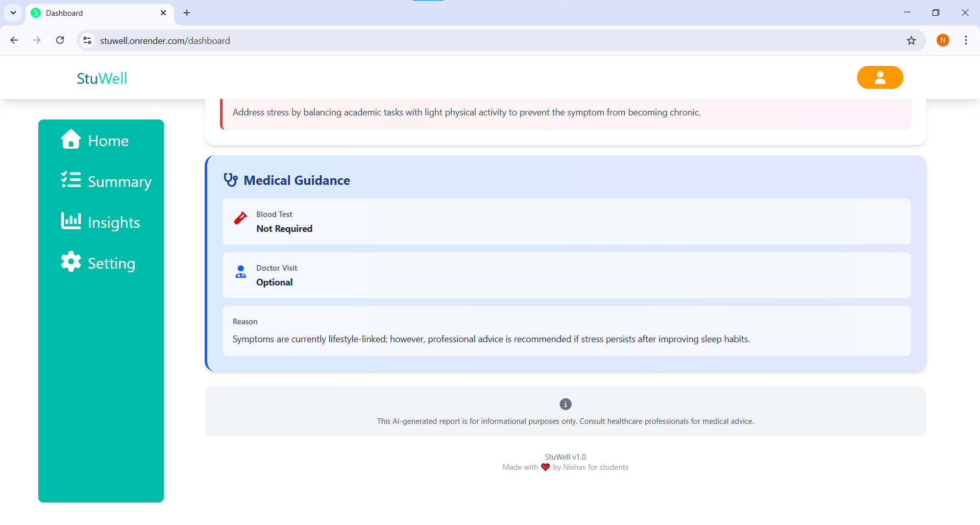The height and width of the screenshot is (525, 980).
Task: Click the 'StuWell v1.0' footer text
Action: pyautogui.click(x=566, y=457)
